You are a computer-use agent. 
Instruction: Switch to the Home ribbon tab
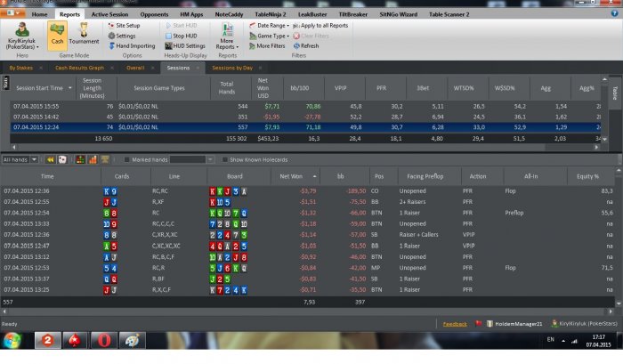click(x=39, y=14)
